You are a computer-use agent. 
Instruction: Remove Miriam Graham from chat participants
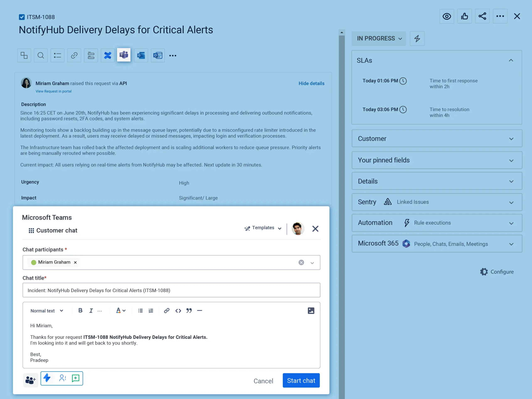[x=75, y=262]
